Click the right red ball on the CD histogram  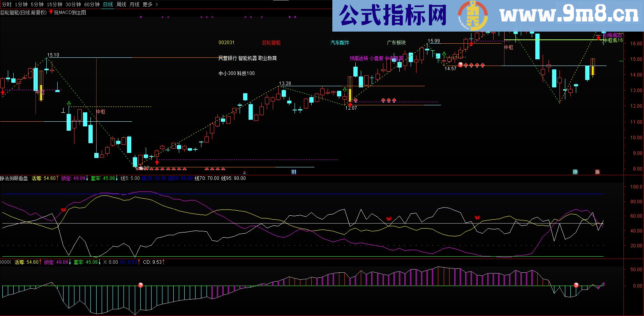(576, 285)
